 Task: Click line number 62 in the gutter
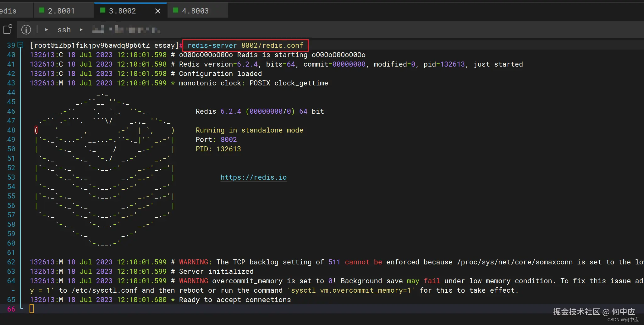pyautogui.click(x=11, y=262)
